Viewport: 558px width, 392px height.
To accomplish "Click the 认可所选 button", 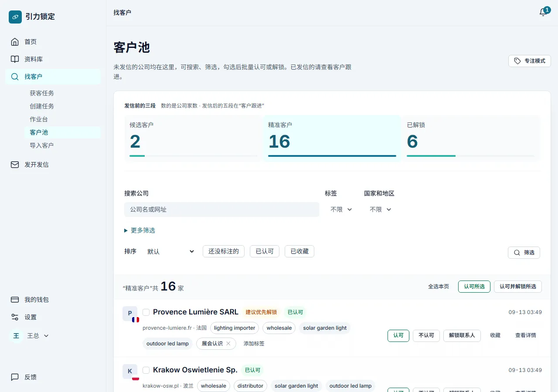I will pos(474,287).
